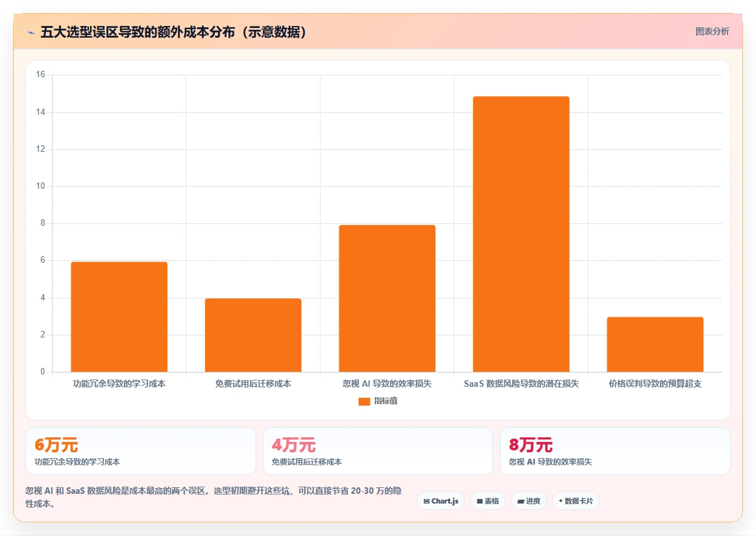The width and height of the screenshot is (756, 536).
Task: Click the 指标值 legend label
Action: [385, 400]
